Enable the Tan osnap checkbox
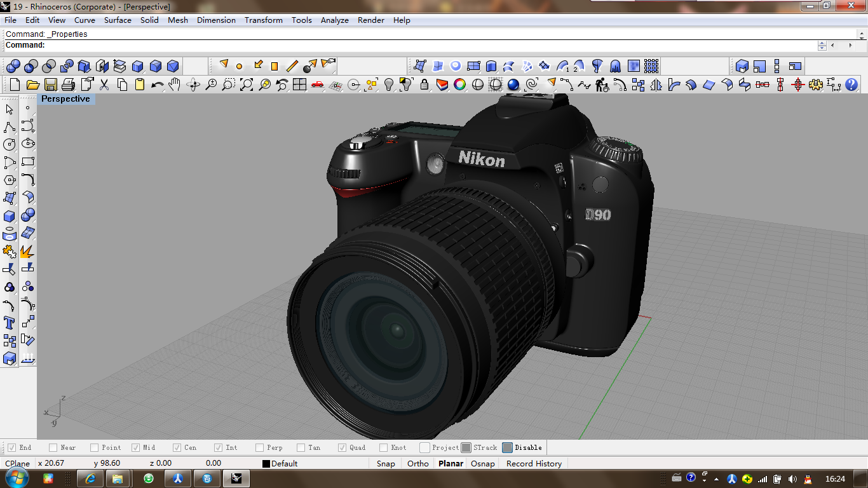The height and width of the screenshot is (488, 868). click(x=301, y=448)
